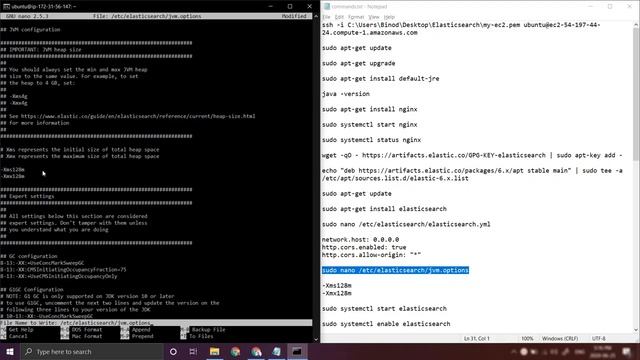Open first Chrome icon on the taskbar

pyautogui.click(x=235, y=351)
